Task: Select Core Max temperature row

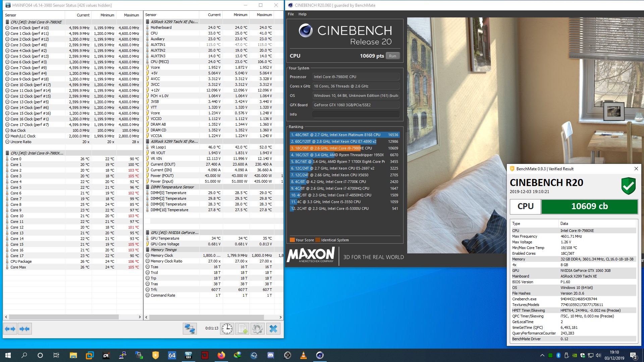Action: coord(73,267)
